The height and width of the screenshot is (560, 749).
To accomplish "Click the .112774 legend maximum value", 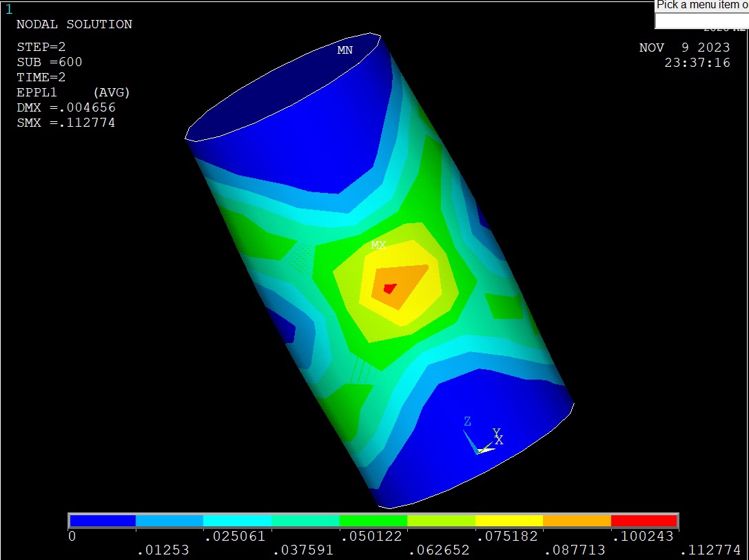I will 710,550.
